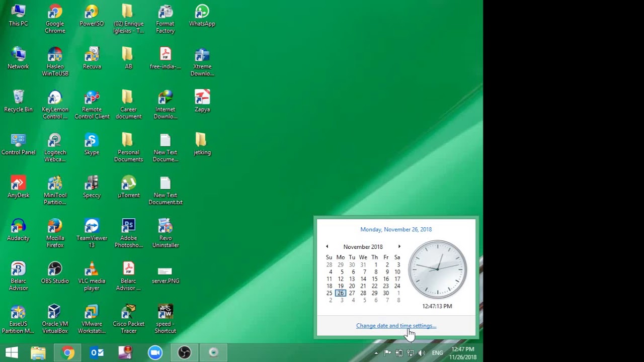Select November 30 in the calendar
This screenshot has width=644, height=362.
[x=386, y=293]
